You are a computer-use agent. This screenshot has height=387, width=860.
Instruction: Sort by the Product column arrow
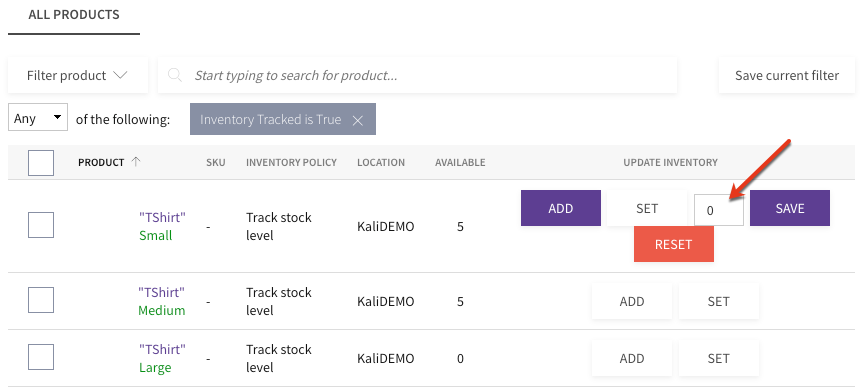pyautogui.click(x=136, y=162)
